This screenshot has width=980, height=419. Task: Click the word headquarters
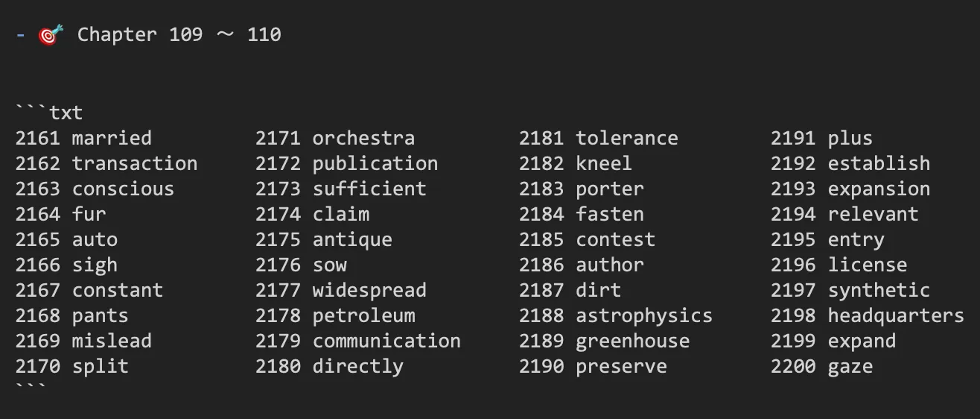(x=896, y=316)
